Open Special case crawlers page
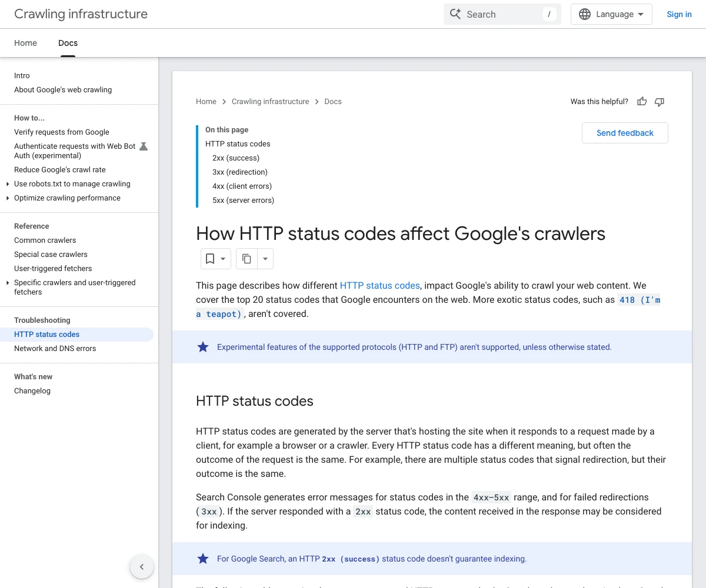 pyautogui.click(x=51, y=255)
